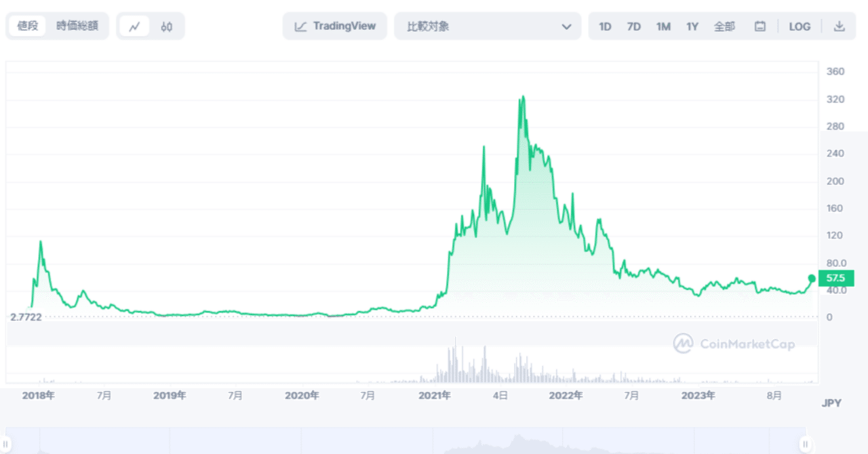The image size is (868, 454).
Task: Open the custom date range calendar
Action: tap(759, 26)
